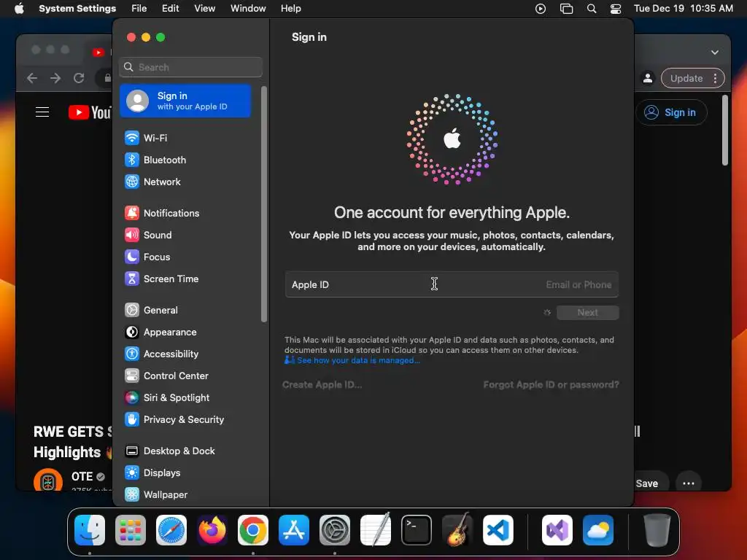Select Privacy & Security settings
Image resolution: width=747 pixels, height=560 pixels.
point(186,420)
